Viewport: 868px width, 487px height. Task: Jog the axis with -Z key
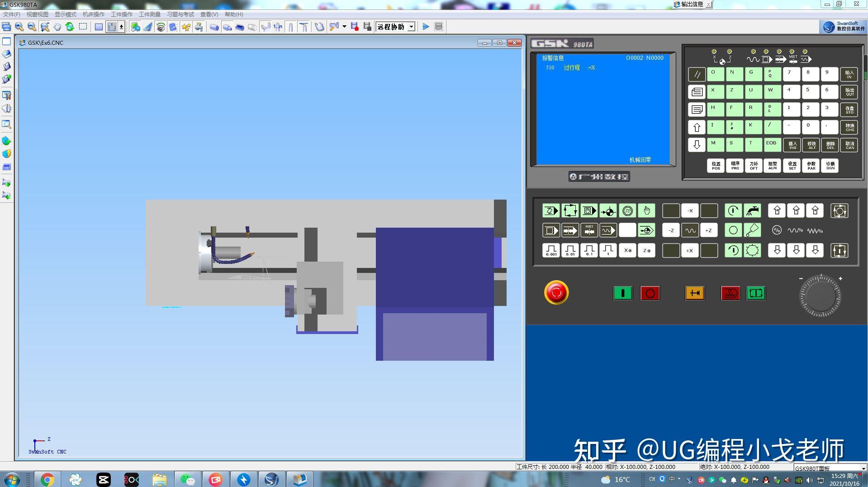671,230
